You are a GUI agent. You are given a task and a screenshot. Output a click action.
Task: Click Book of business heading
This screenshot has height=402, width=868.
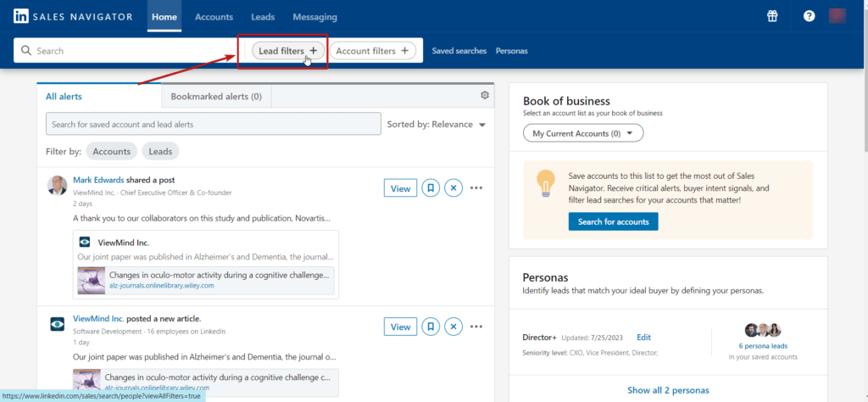tap(566, 101)
